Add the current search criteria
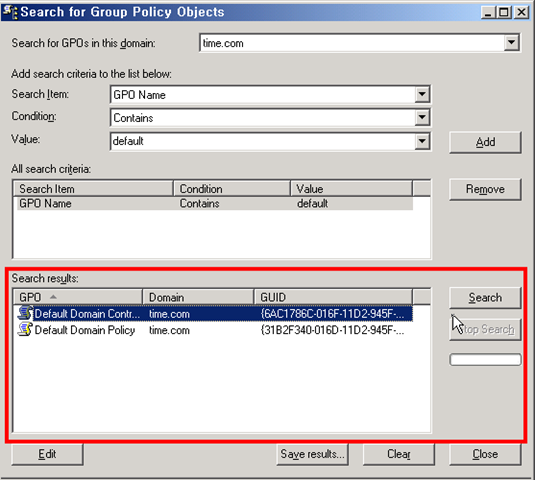The width and height of the screenshot is (535, 480). (485, 142)
